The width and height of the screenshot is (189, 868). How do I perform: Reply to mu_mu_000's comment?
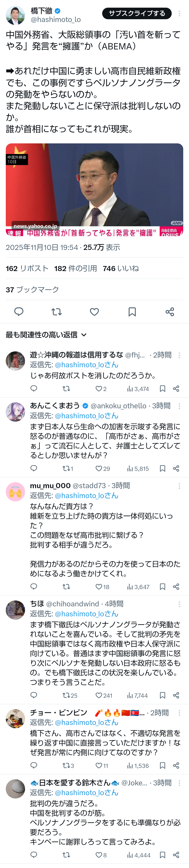34,587
